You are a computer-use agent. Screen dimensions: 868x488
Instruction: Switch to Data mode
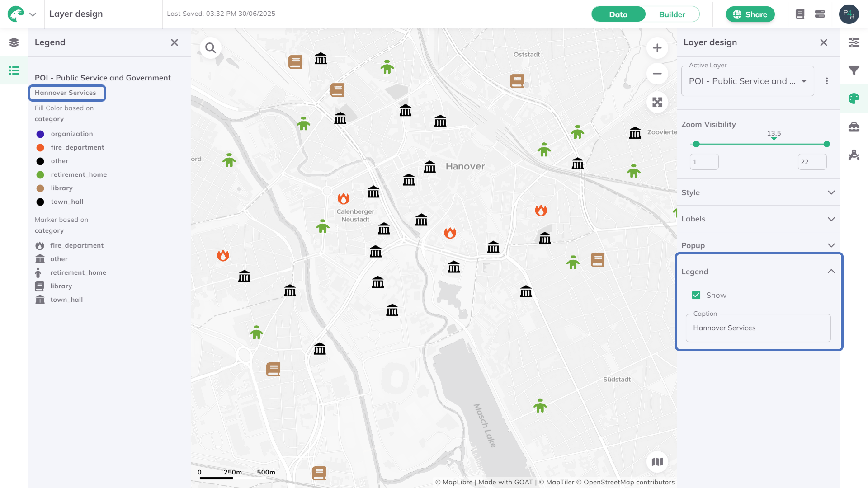[618, 14]
